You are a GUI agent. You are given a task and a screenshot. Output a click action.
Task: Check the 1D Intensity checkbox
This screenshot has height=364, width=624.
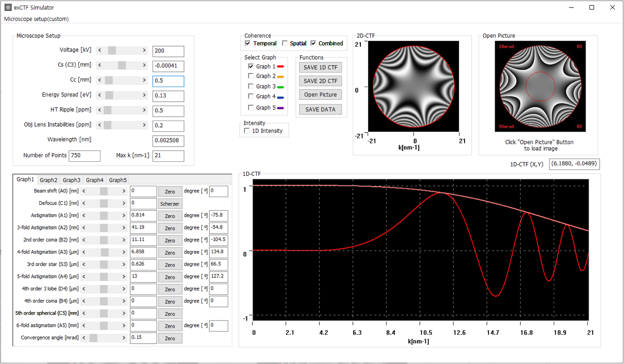(x=247, y=131)
